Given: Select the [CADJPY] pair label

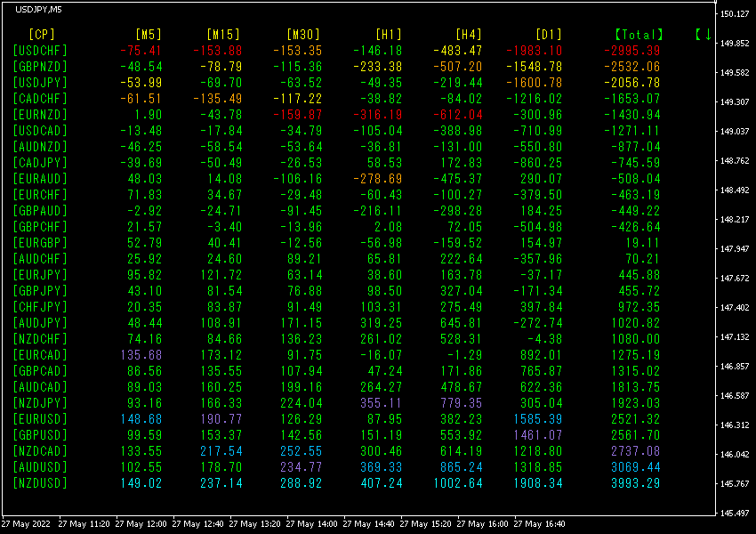Looking at the screenshot, I should (40, 163).
